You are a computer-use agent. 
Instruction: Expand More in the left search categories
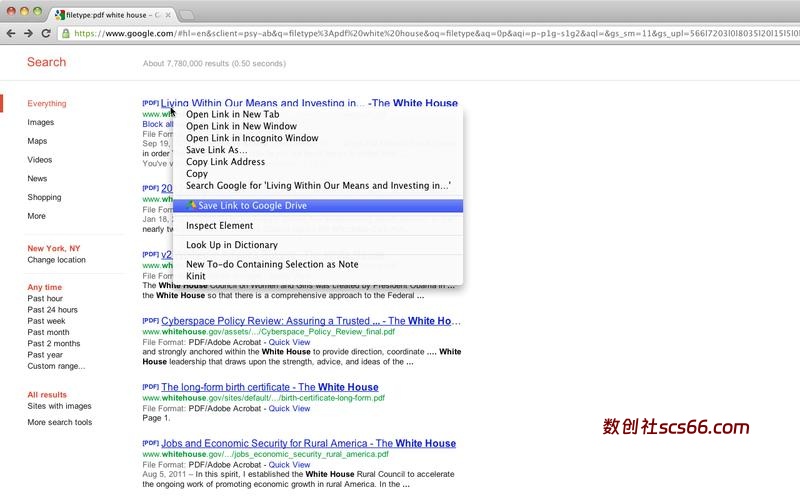(36, 216)
